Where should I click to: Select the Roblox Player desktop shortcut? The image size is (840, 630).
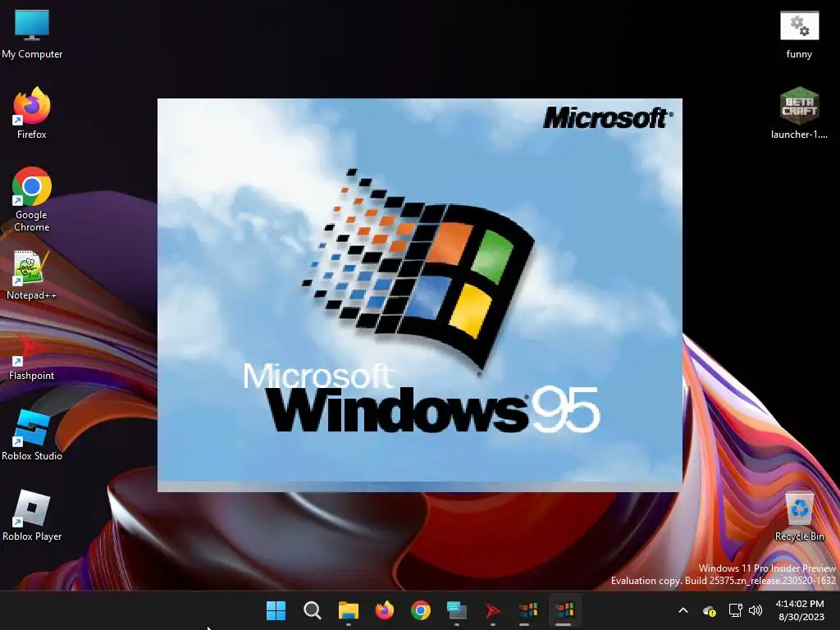click(32, 515)
